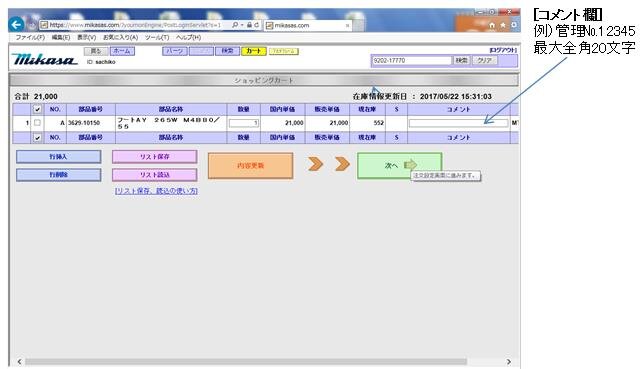Viewport: 643px width, 369px height.
Task: Check the checkbox for row 1 item 3629-10150
Action: pos(37,123)
